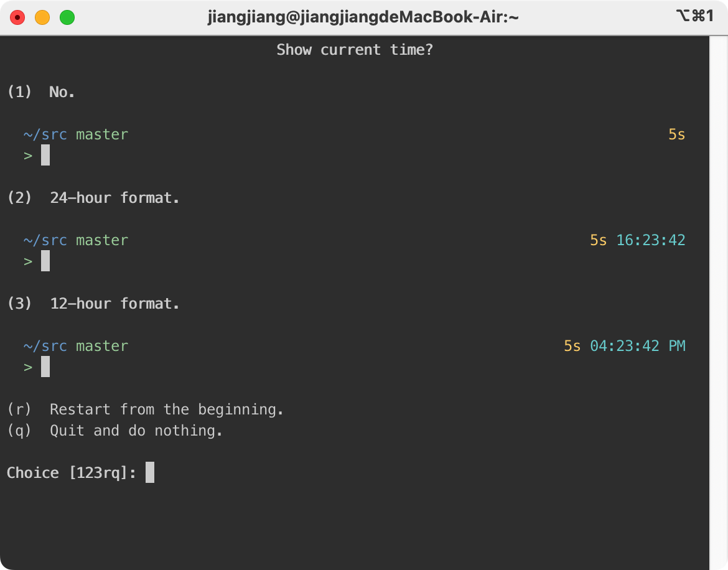The width and height of the screenshot is (728, 570).
Task: Click the master branch under option 3
Action: 101,346
